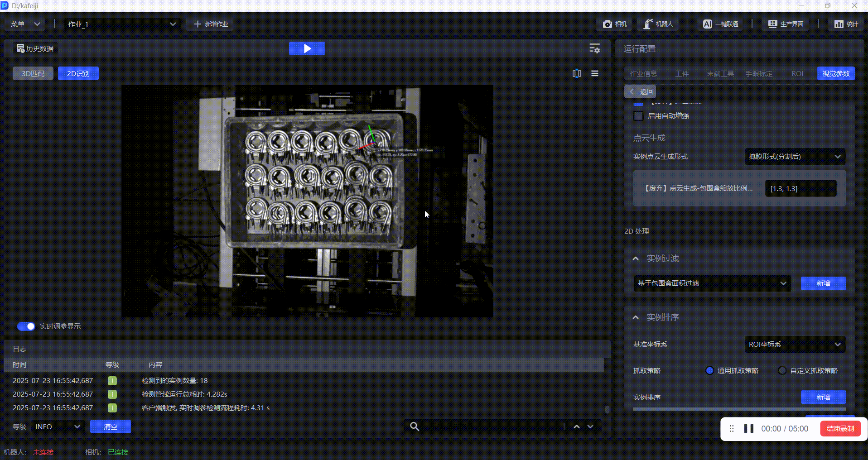Toggle the real-time tuning display (实时调参显示) switch

click(x=26, y=326)
